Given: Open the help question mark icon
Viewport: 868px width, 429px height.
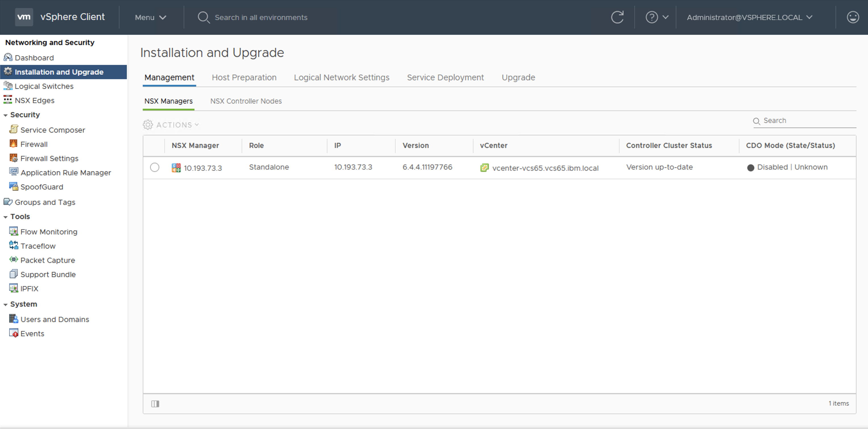Looking at the screenshot, I should click(651, 17).
